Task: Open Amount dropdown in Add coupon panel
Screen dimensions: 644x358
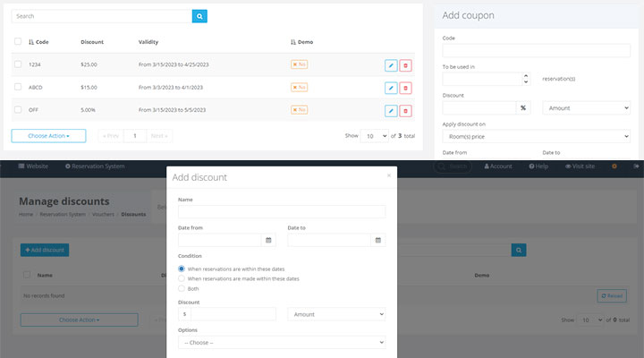Action: pos(586,108)
